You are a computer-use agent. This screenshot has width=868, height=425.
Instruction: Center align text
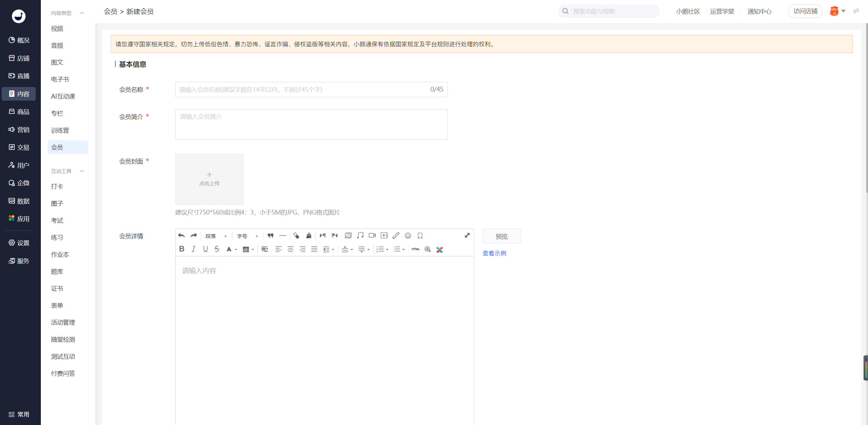point(290,249)
